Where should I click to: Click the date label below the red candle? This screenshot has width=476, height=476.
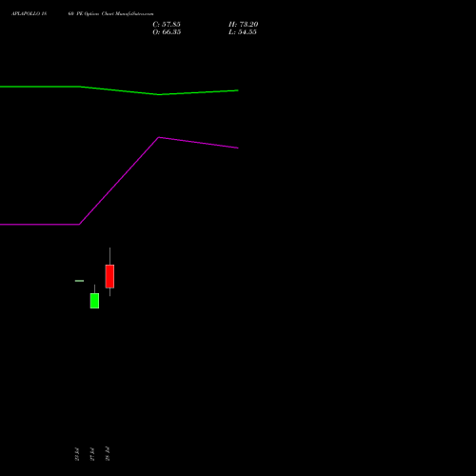[108, 454]
